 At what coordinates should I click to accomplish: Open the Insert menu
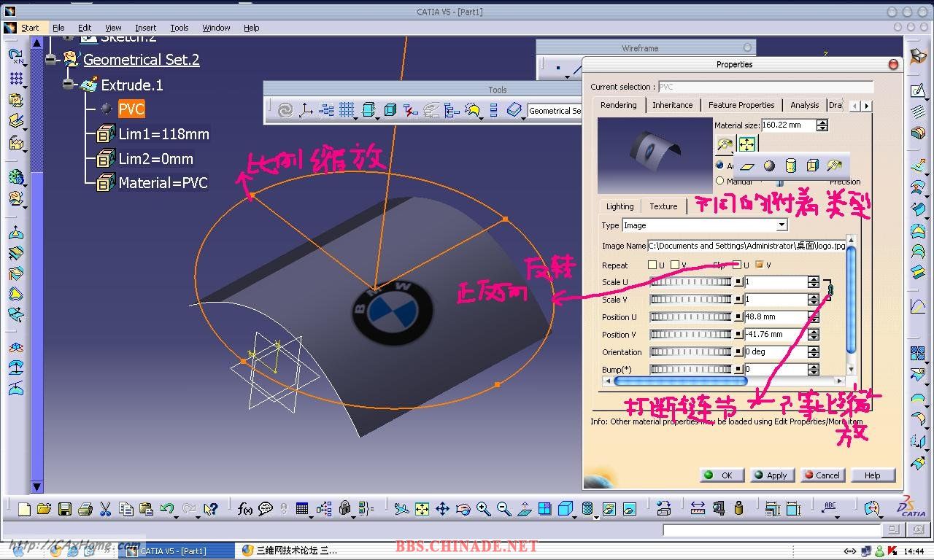[145, 28]
